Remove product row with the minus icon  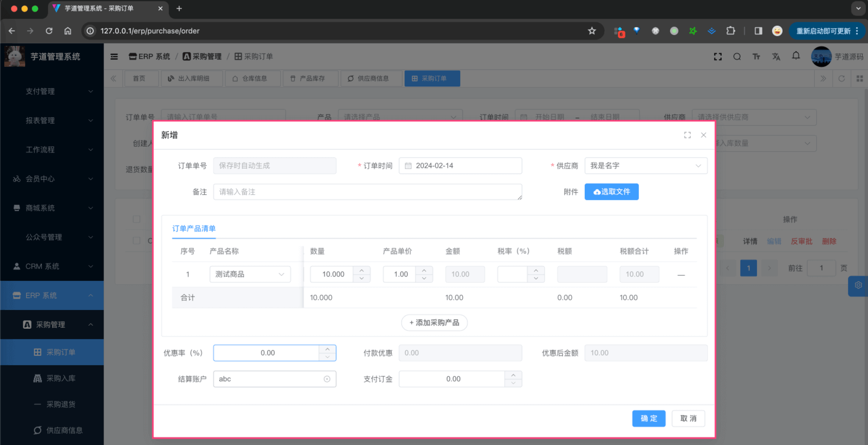pos(681,275)
